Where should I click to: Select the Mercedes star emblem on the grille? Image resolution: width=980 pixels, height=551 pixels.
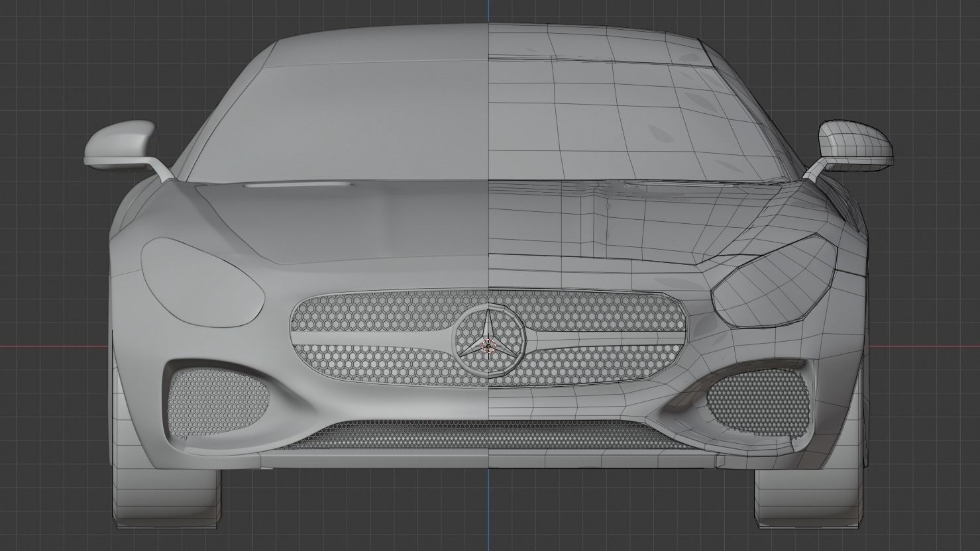[488, 341]
